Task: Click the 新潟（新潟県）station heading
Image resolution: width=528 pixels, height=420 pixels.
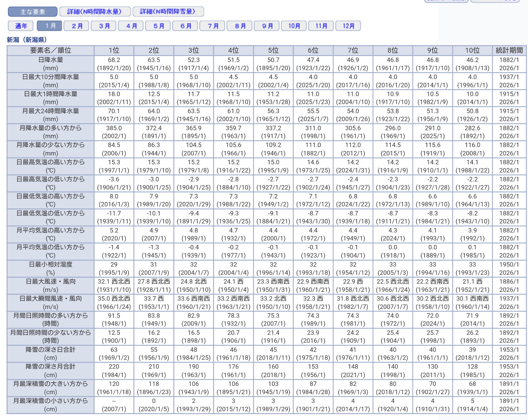Action: pyautogui.click(x=27, y=40)
